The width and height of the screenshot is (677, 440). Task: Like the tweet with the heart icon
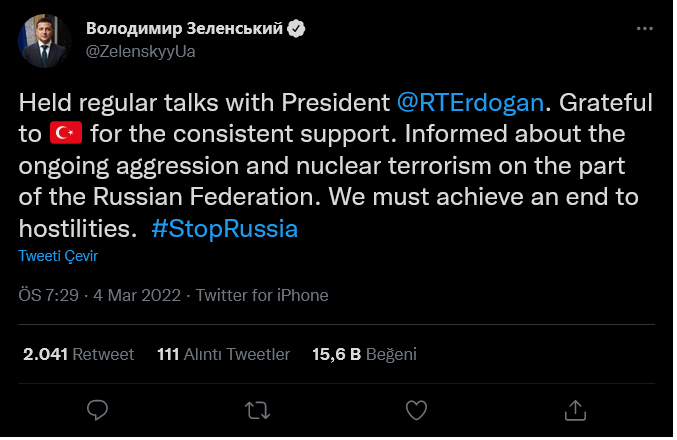pyautogui.click(x=416, y=410)
